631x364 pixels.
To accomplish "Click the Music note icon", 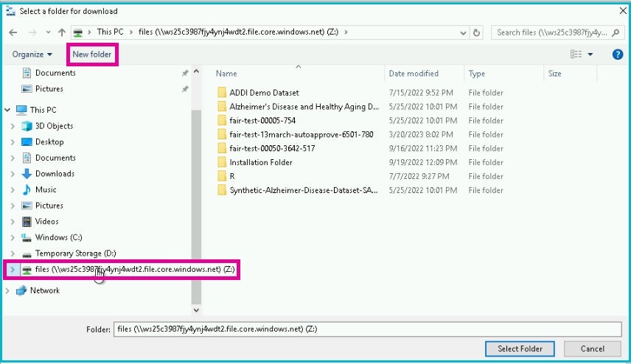I will (27, 190).
